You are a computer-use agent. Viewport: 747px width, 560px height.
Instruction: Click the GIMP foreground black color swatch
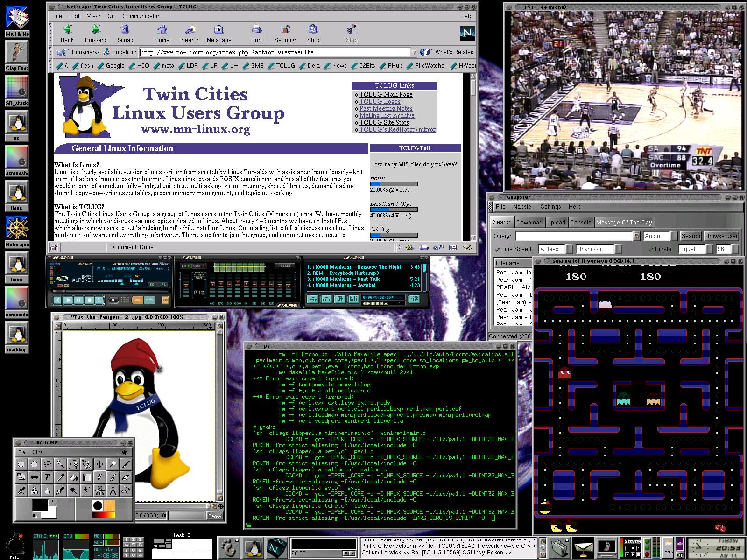40,505
